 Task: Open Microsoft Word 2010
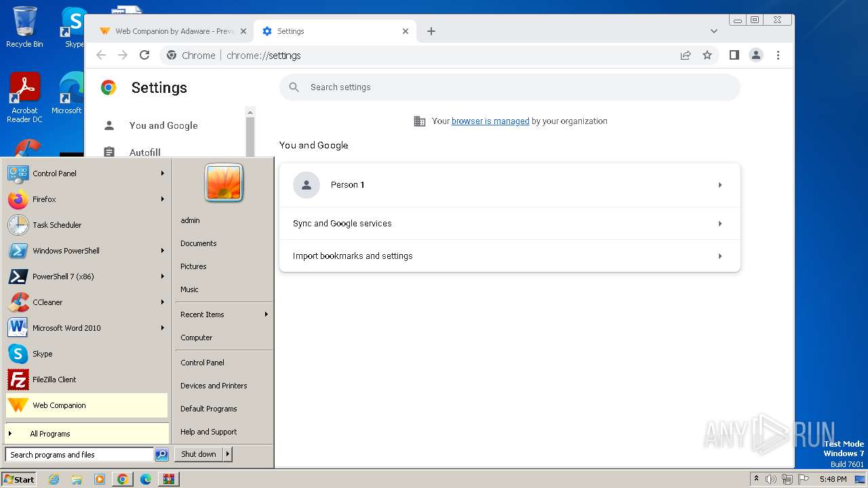point(86,328)
